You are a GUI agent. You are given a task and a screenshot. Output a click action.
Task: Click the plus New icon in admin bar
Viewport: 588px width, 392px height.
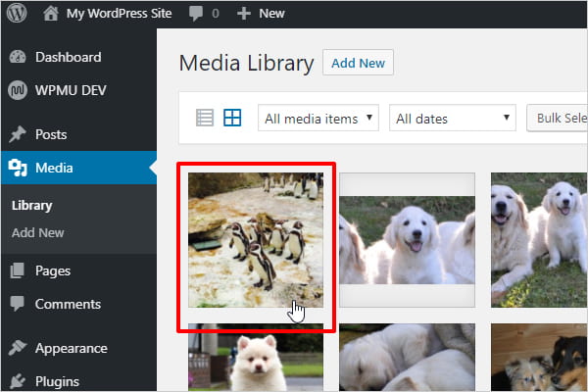244,14
